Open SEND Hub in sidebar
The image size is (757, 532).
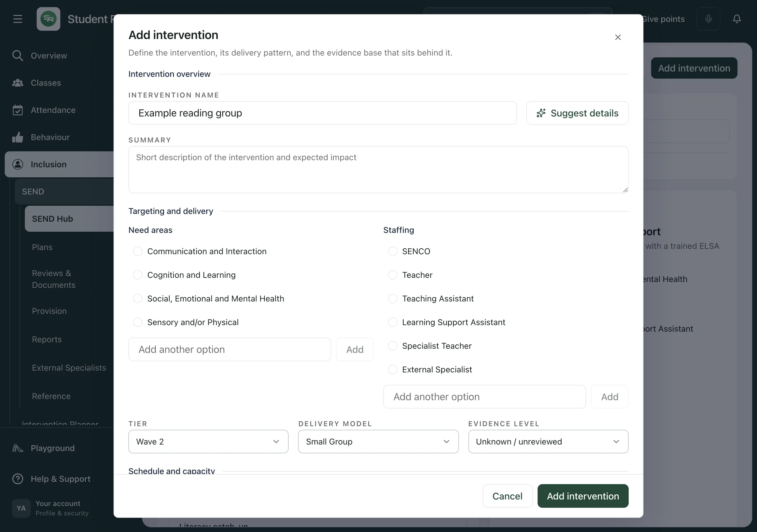pyautogui.click(x=69, y=219)
